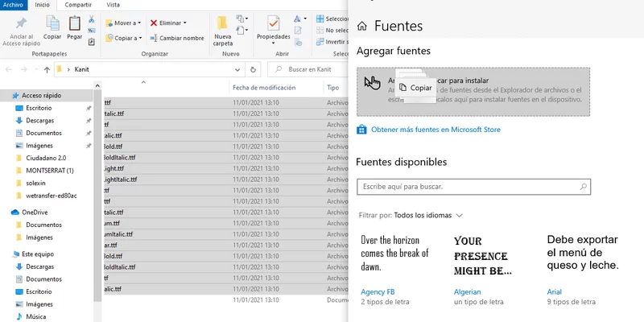Switch to the Vista ribbon tab

point(113,5)
